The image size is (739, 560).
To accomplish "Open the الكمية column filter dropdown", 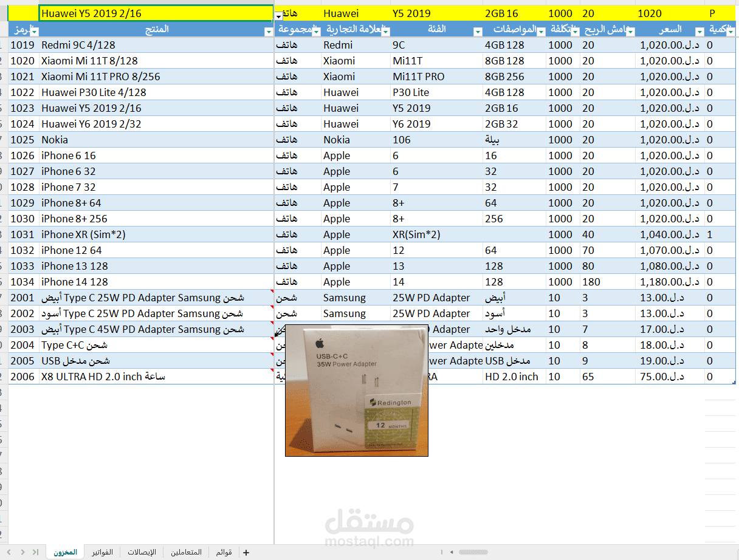I will 731,31.
